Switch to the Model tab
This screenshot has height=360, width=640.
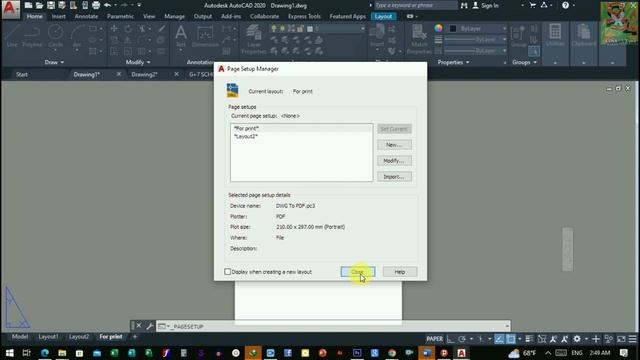click(x=20, y=337)
